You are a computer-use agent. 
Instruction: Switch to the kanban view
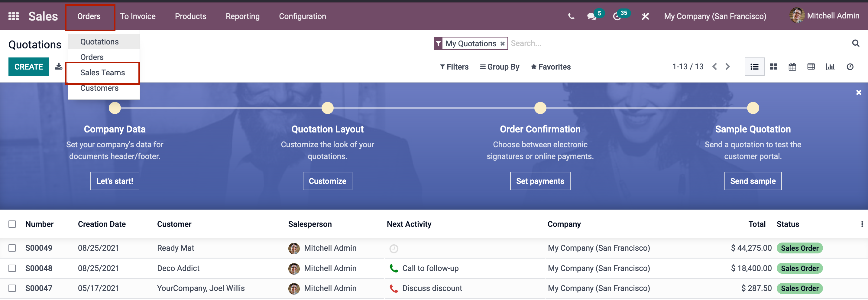[773, 67]
